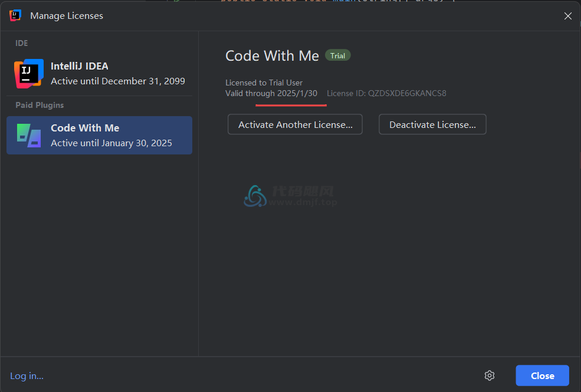Click Deactivate License button
The width and height of the screenshot is (581, 392).
[432, 124]
